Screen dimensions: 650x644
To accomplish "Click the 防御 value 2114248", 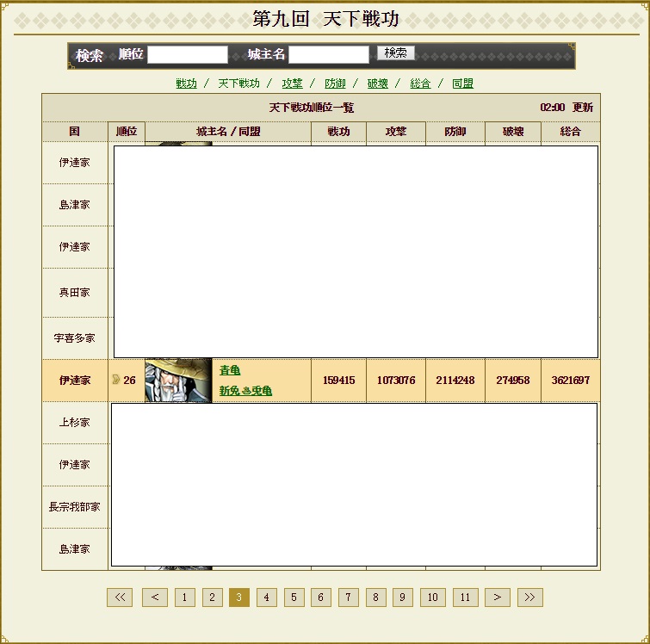I will pyautogui.click(x=455, y=381).
